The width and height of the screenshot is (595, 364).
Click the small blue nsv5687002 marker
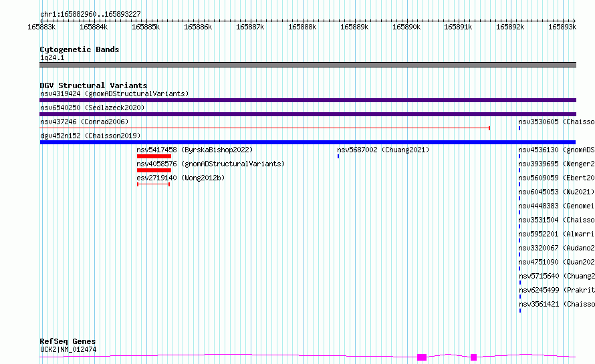point(338,156)
